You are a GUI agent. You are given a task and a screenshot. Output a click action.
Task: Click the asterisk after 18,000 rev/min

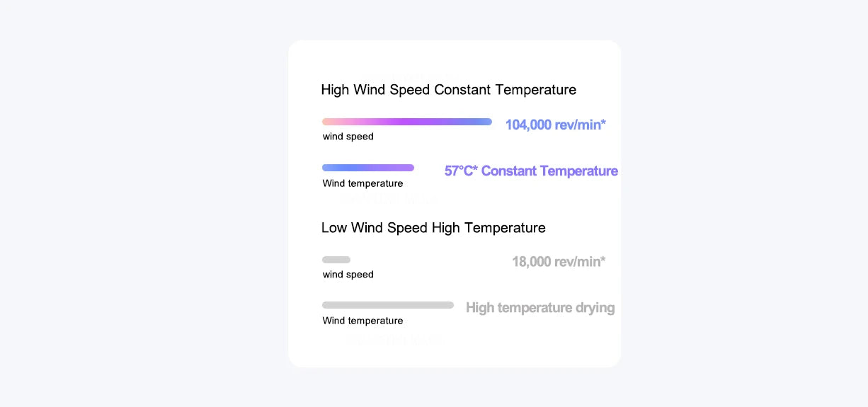point(603,260)
